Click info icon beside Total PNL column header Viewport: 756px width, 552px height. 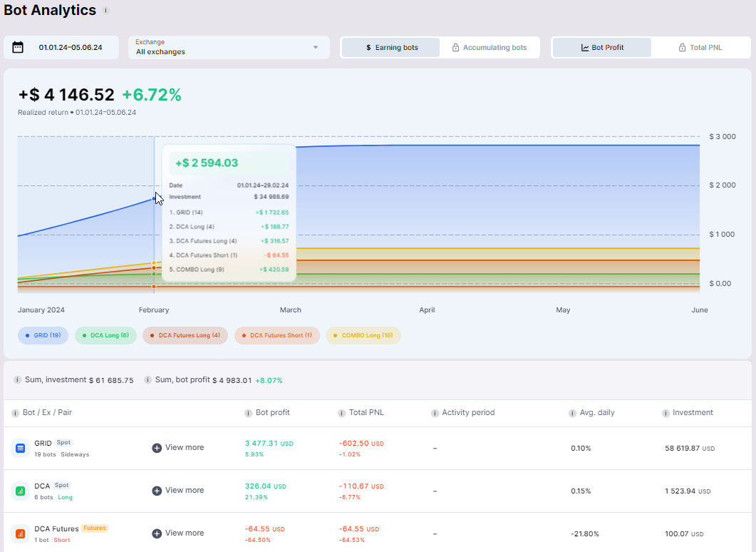point(341,413)
